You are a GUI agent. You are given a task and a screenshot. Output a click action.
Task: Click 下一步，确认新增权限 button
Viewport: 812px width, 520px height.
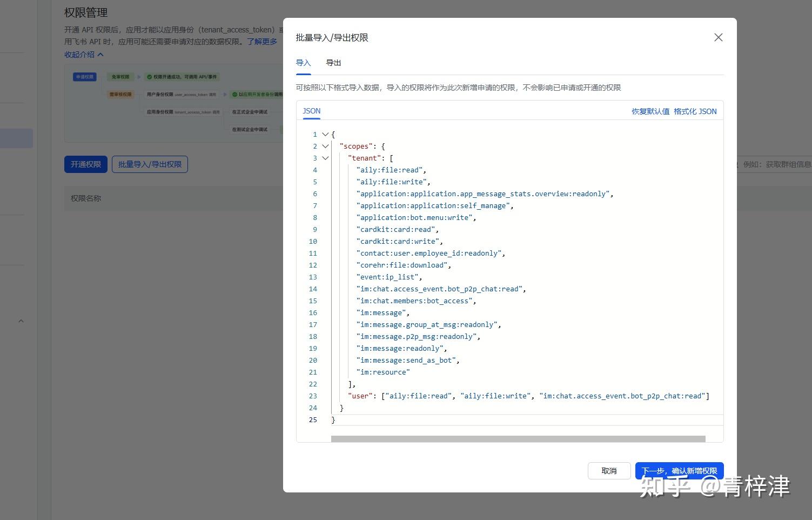679,471
